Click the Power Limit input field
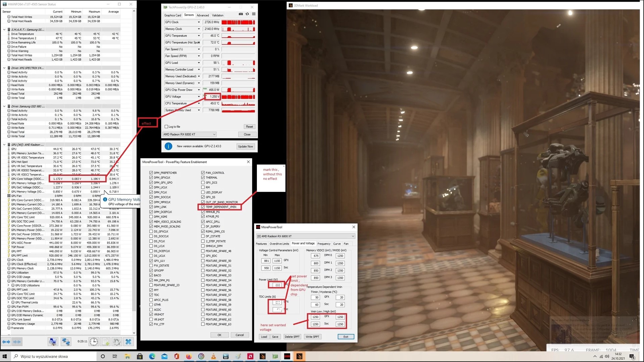The width and height of the screenshot is (644, 362). click(277, 285)
